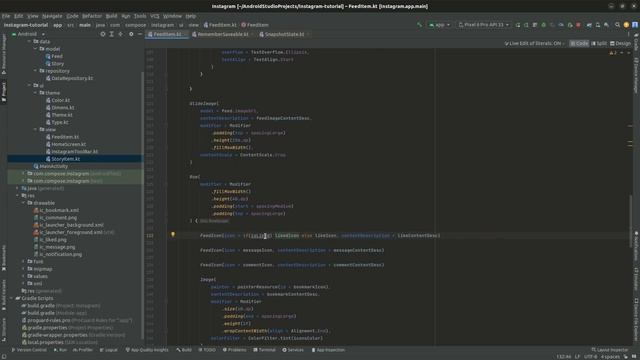Open the Pixel 6 Pro API 33 device dropdown
This screenshot has width=640, height=360.
[x=484, y=25]
